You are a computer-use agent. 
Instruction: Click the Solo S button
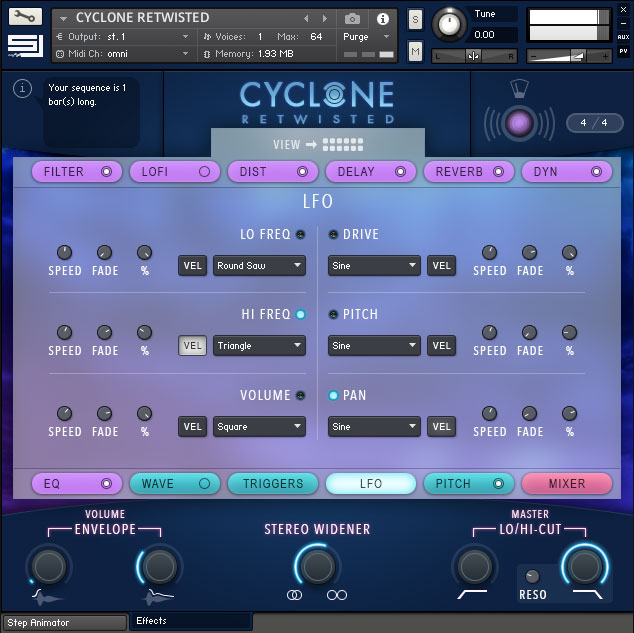415,21
